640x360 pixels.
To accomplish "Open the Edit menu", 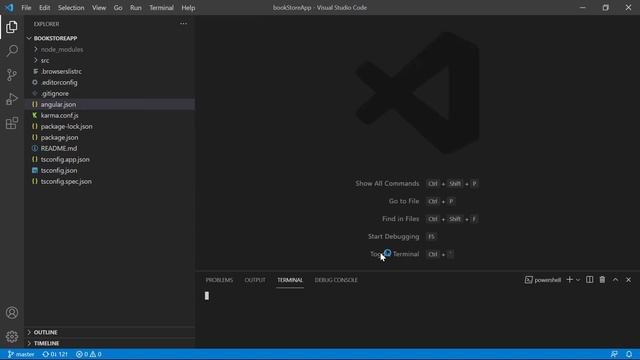I will coord(44,8).
